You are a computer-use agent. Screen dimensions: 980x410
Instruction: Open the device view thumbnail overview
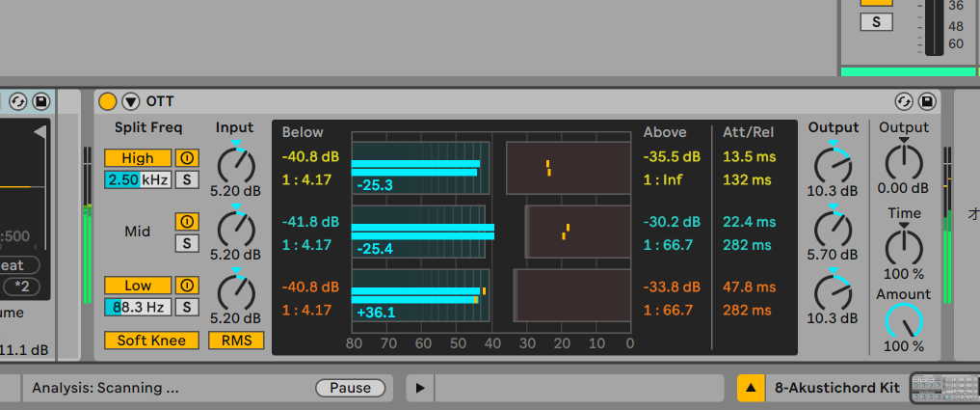tap(944, 388)
